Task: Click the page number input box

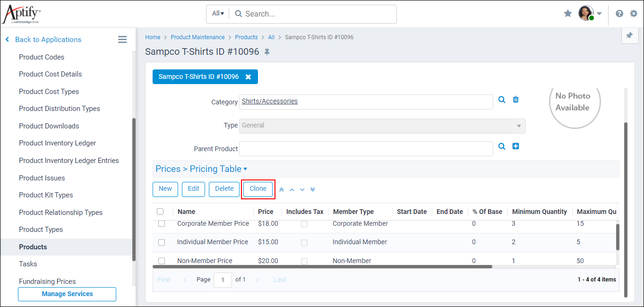Action: click(223, 280)
